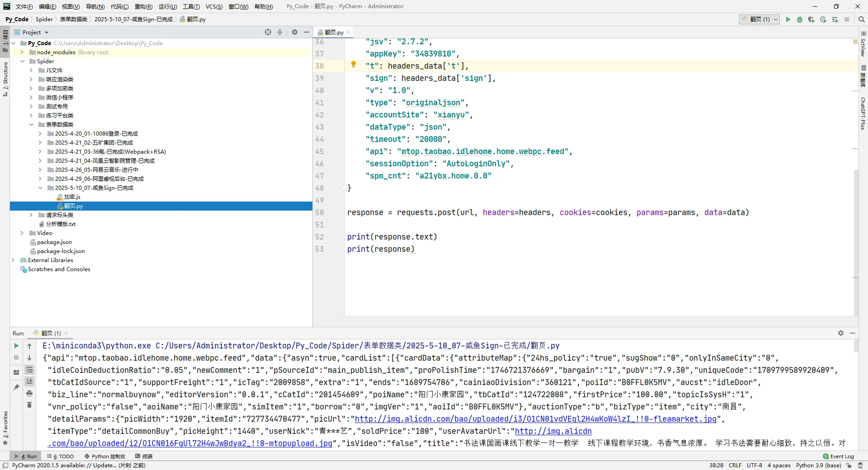
Task: Click the locate-current-file target icon in Project panel
Action: 268,32
